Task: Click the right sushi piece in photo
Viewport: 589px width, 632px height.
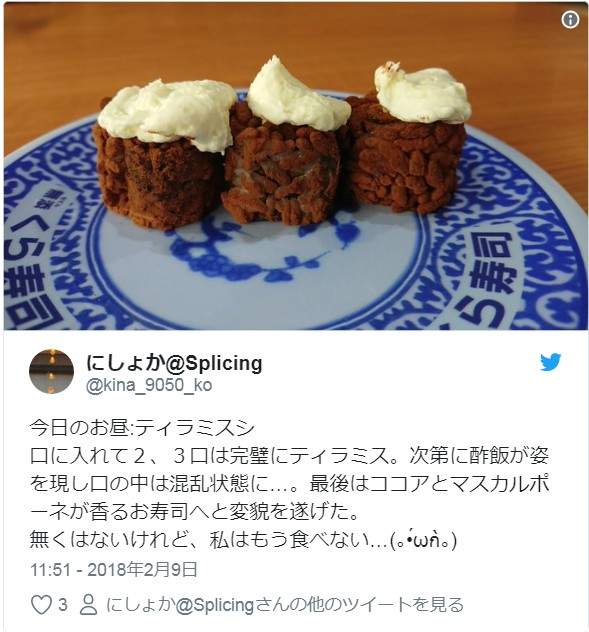Action: [x=408, y=139]
